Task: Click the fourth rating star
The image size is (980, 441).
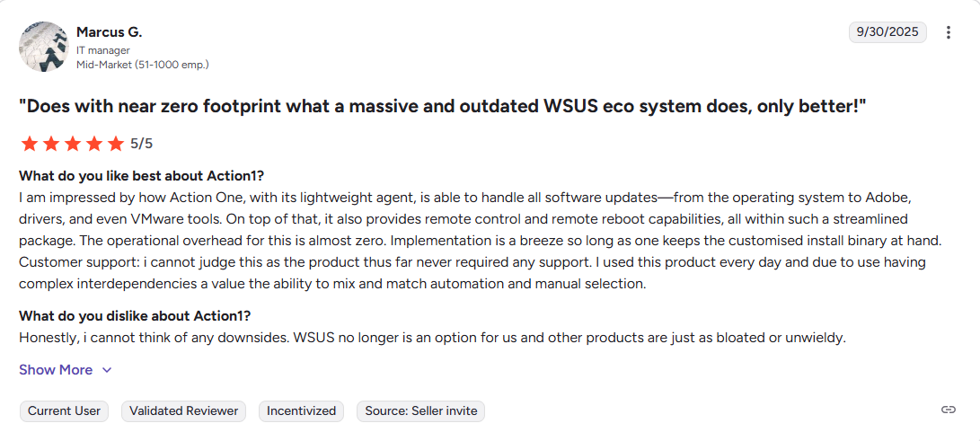Action: tap(93, 143)
